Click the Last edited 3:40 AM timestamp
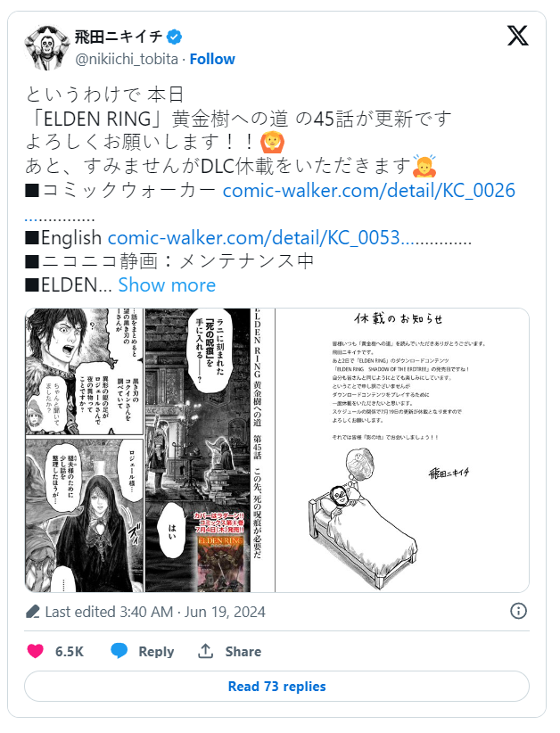 (155, 612)
